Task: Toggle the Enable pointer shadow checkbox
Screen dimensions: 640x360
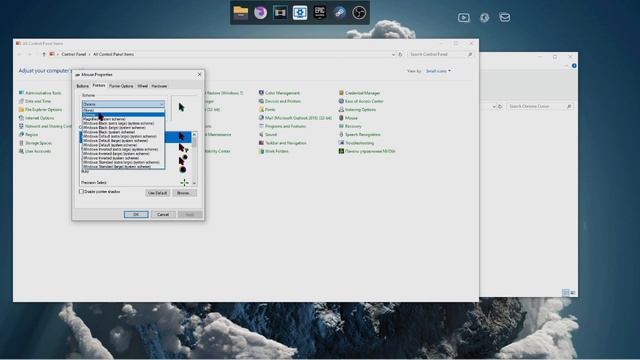Action: tap(81, 191)
